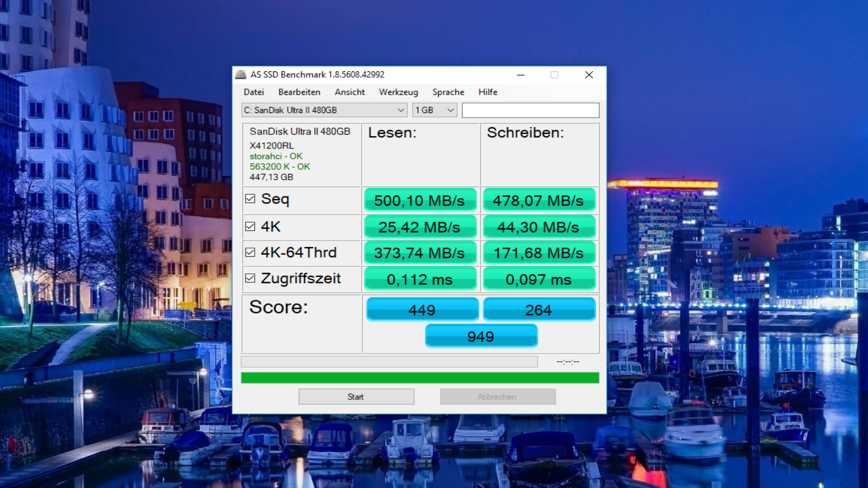868x488 pixels.
Task: Click the AS SSD Benchmark title bar icon
Action: (241, 75)
